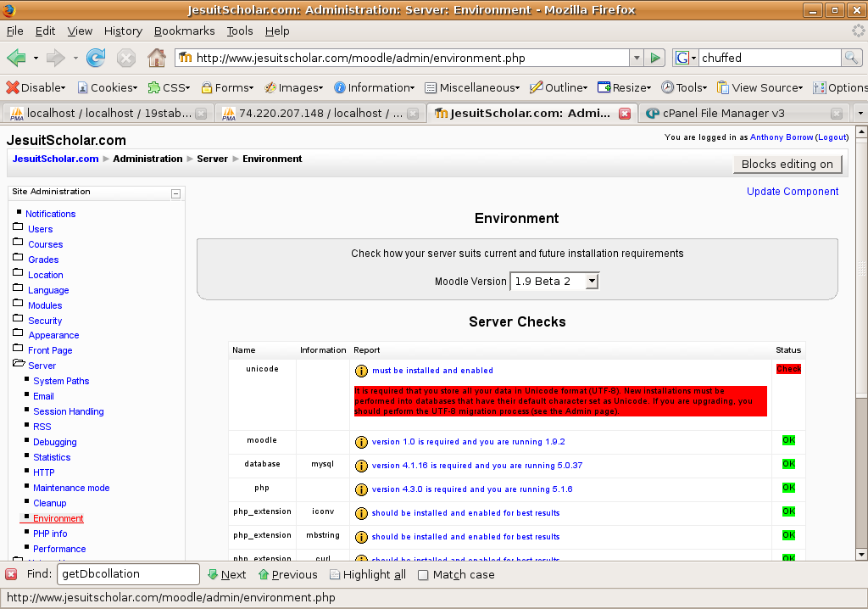Screen dimensions: 868x609
Task: Click info icon in iconv extension row
Action: [361, 514]
